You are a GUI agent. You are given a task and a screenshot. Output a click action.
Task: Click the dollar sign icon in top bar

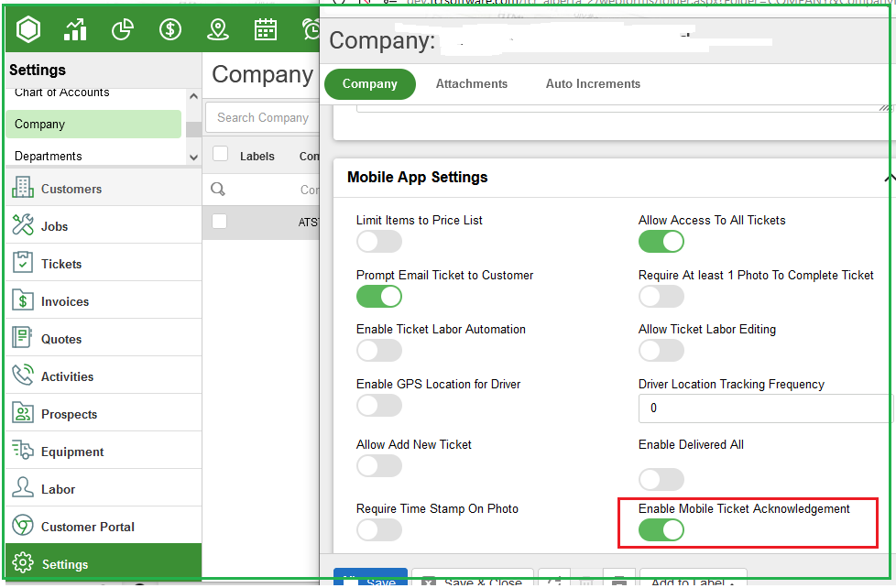coord(170,29)
